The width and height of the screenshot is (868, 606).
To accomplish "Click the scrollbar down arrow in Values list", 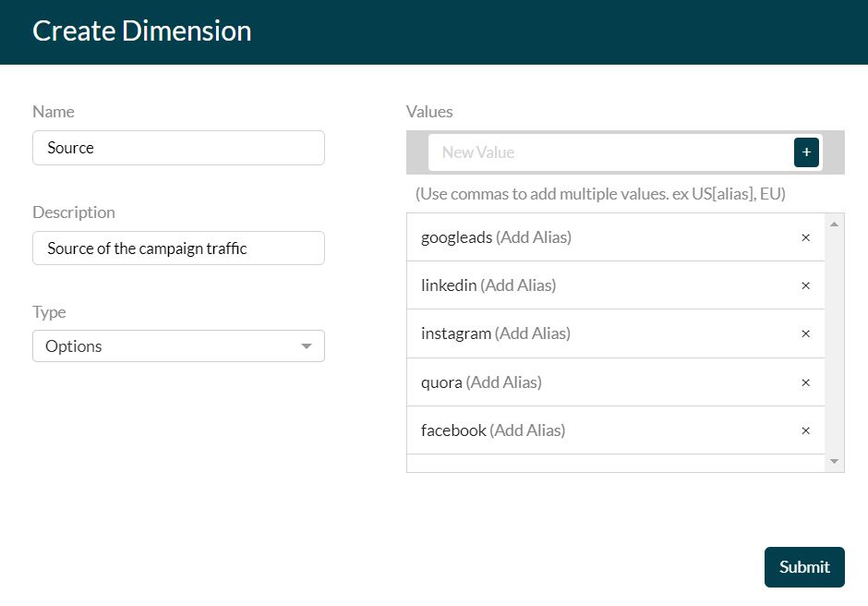I will point(834,462).
